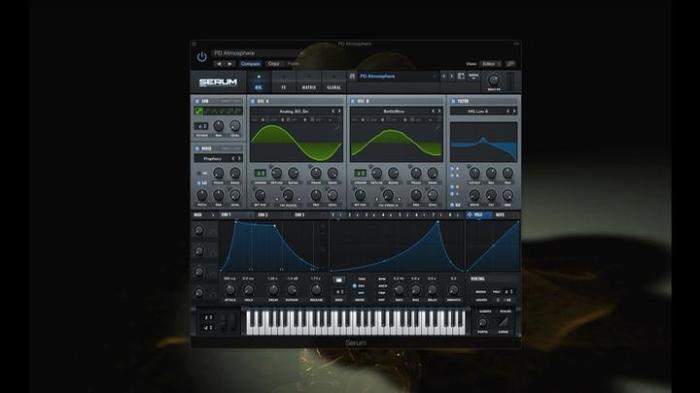The width and height of the screenshot is (700, 393).
Task: Open the Matrix tab
Action: tap(309, 83)
